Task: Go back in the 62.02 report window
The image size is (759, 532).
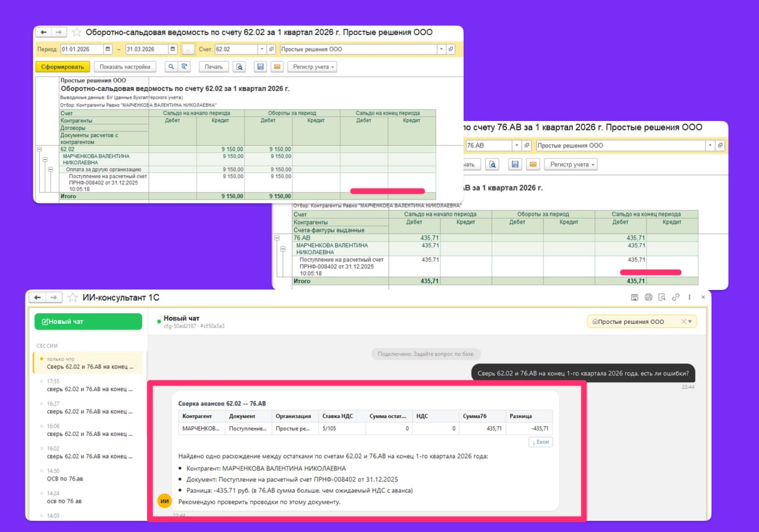Action: (x=44, y=32)
